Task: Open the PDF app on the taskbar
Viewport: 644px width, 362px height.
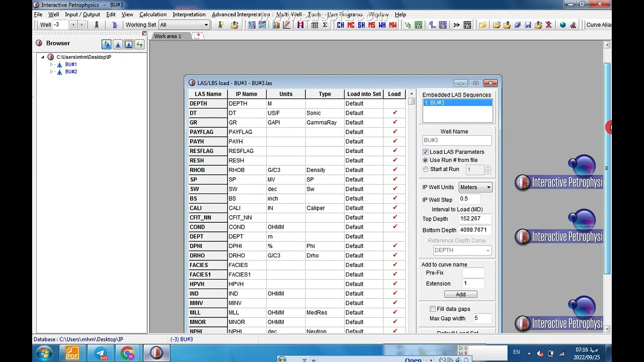Action: tap(72, 353)
